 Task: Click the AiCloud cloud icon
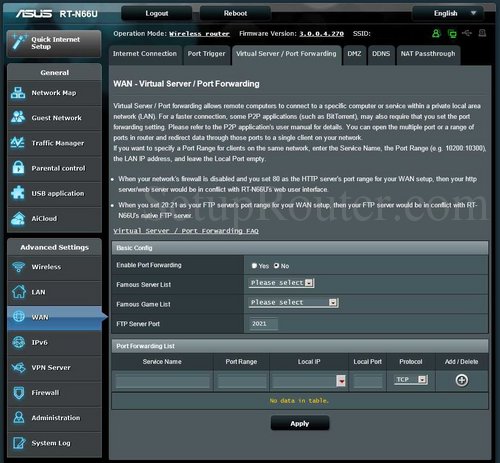pyautogui.click(x=18, y=218)
